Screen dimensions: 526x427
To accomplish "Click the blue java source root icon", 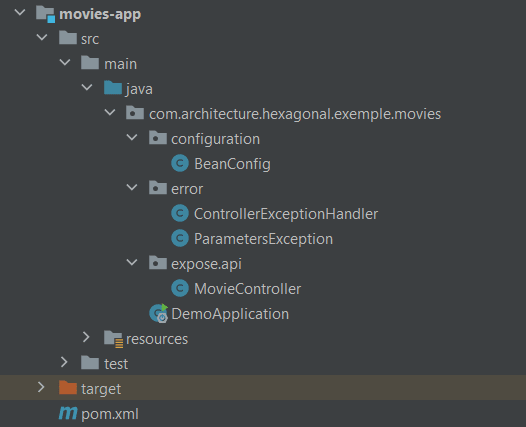I will click(113, 88).
